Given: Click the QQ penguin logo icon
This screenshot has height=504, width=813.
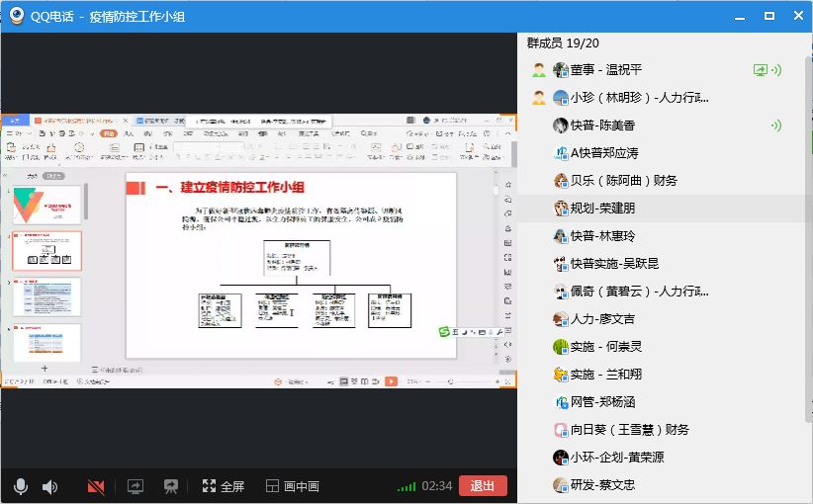Looking at the screenshot, I should pos(16,16).
